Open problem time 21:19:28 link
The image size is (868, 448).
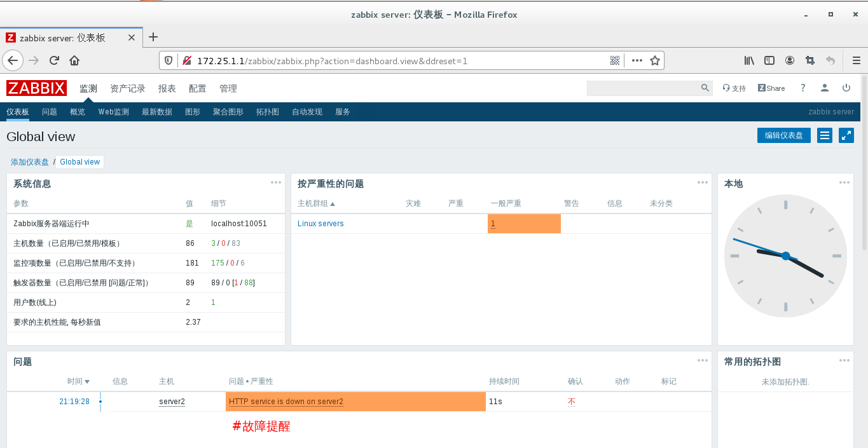click(x=74, y=402)
